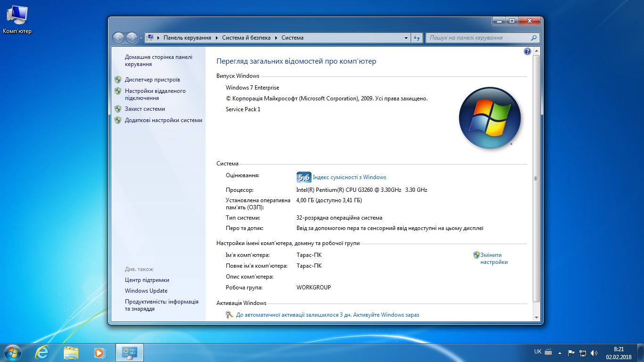Go back using the Back arrow button
This screenshot has height=362, width=644.
118,38
